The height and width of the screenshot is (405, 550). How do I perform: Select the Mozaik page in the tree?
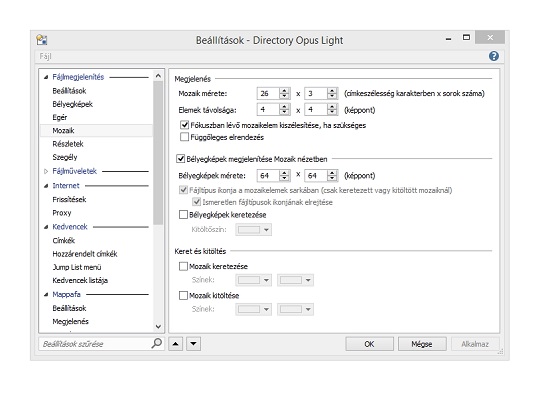click(x=97, y=130)
